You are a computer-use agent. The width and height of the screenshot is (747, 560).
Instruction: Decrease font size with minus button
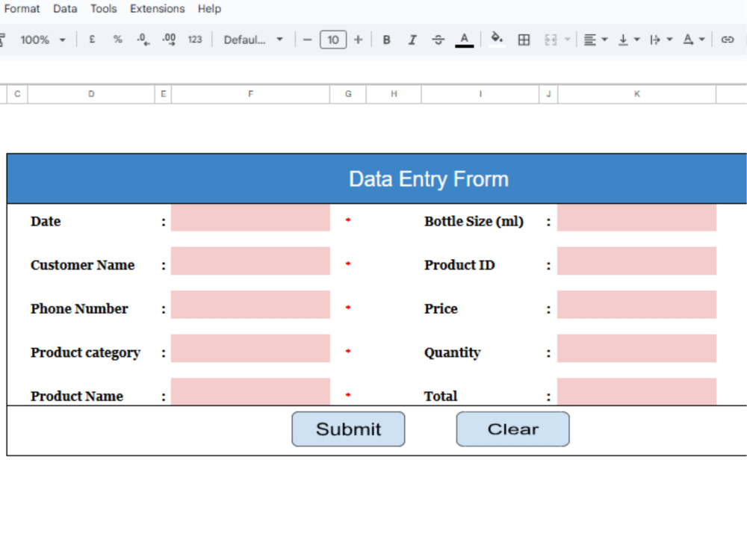[307, 40]
